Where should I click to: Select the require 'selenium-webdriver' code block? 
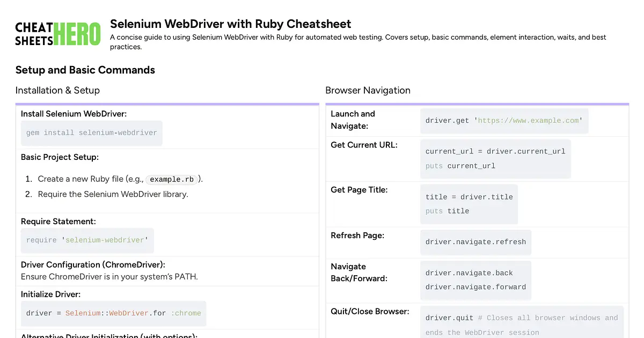[x=87, y=240]
